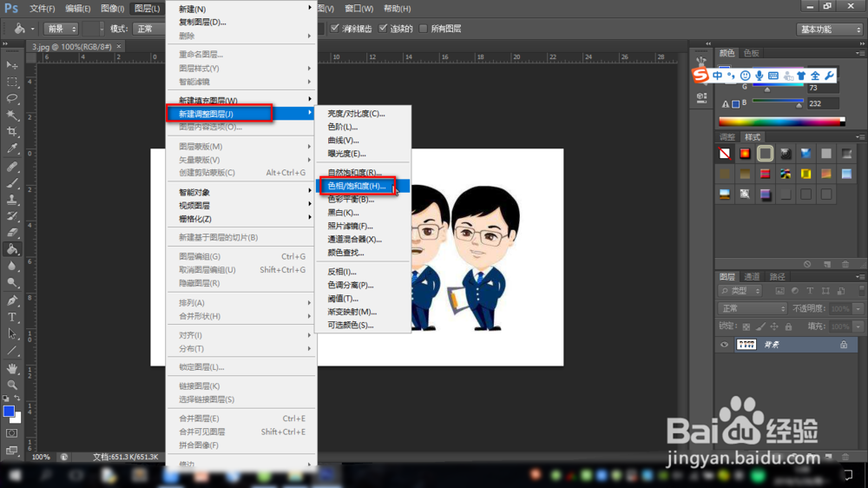
Task: Select the Path Selection arrow tool
Action: tap(11, 334)
